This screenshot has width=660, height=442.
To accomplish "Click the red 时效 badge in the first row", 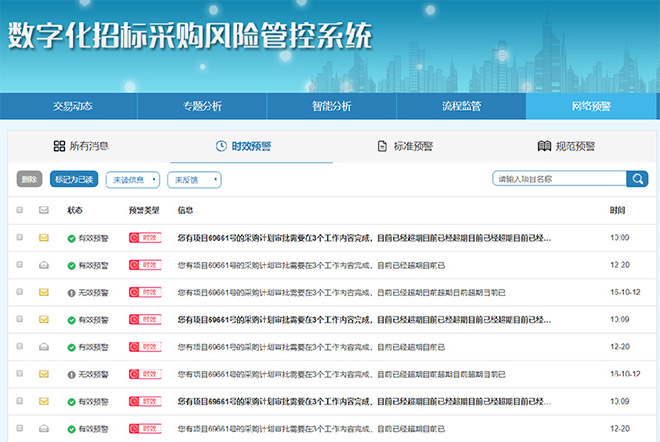I will click(144, 238).
